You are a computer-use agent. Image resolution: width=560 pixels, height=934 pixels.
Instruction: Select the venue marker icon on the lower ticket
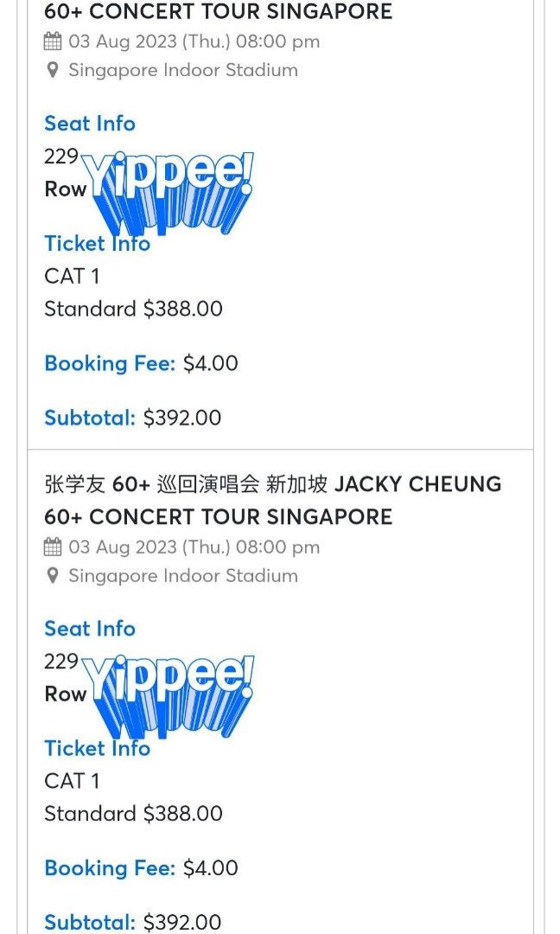(x=54, y=575)
